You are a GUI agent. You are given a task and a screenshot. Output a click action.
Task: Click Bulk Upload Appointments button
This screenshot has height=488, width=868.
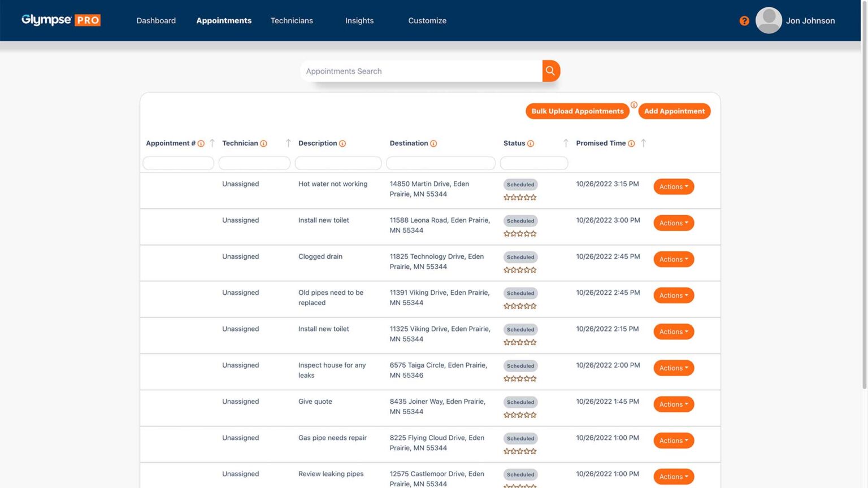point(578,111)
